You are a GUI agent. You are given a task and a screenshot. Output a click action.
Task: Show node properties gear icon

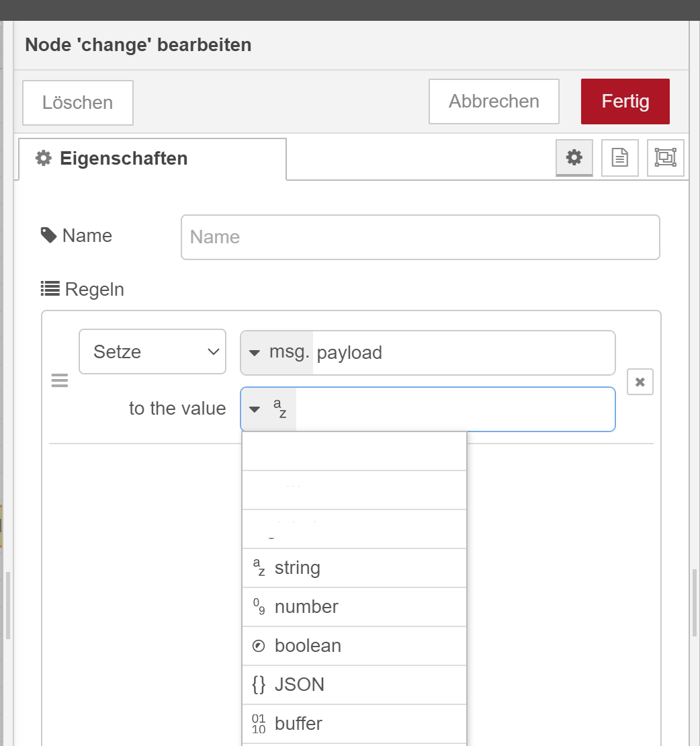[x=574, y=157]
